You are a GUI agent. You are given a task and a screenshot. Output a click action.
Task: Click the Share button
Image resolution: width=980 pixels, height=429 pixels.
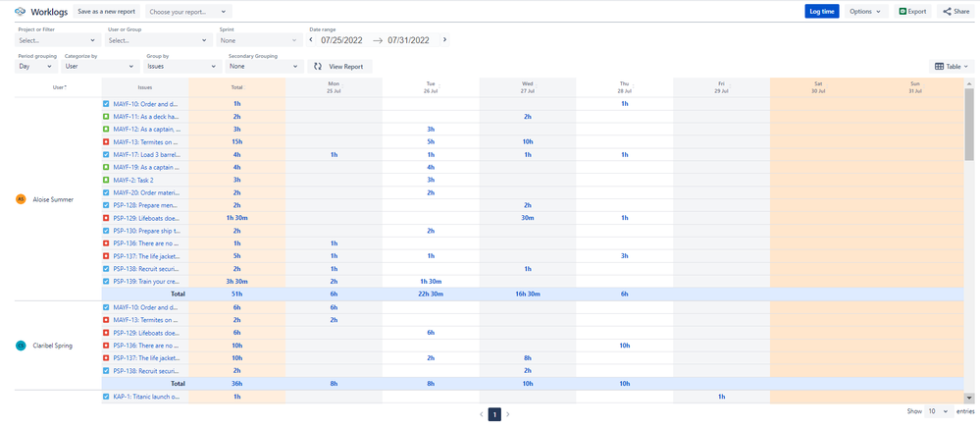(955, 11)
